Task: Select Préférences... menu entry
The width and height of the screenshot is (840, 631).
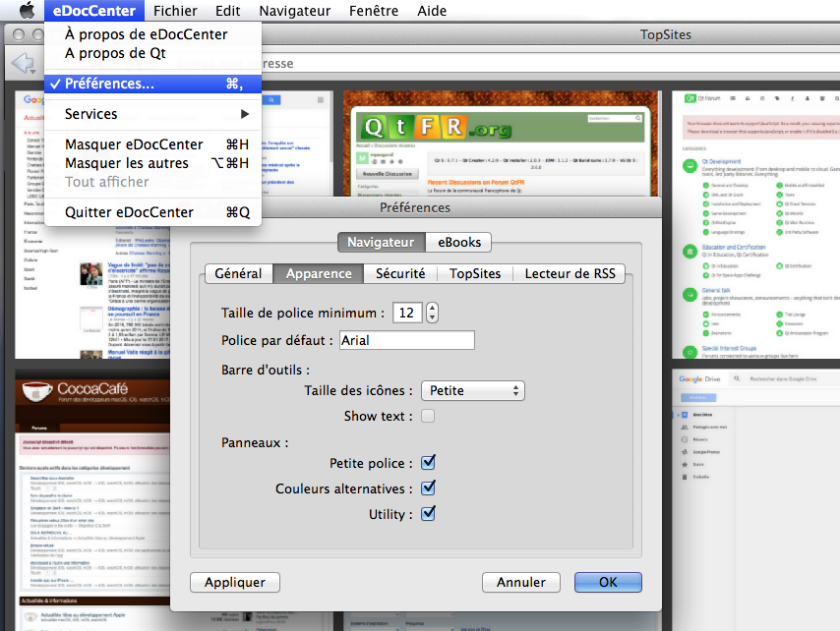Action: tap(152, 84)
